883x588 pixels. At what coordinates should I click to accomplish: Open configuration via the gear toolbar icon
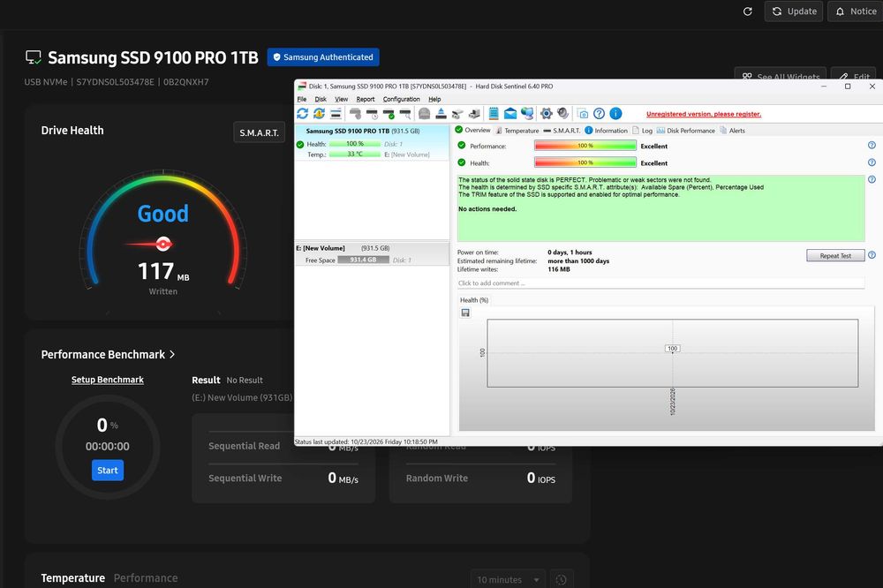[x=547, y=114]
